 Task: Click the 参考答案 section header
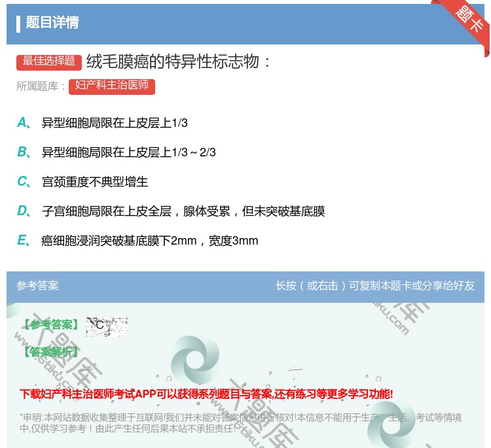[37, 285]
